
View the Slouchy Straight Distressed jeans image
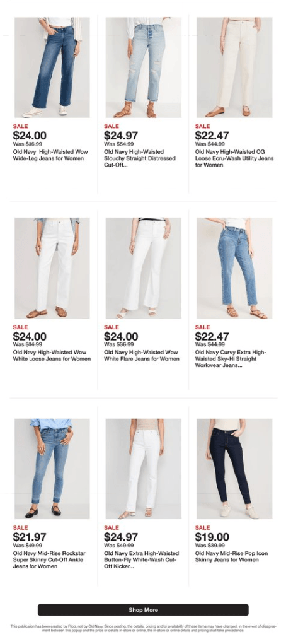pyautogui.click(x=143, y=67)
